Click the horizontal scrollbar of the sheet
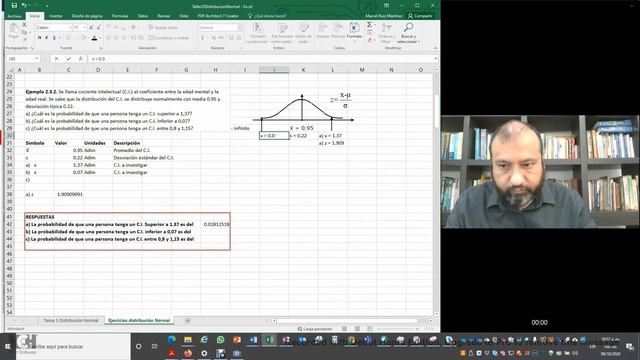Image resolution: width=640 pixels, height=360 pixels. pos(352,321)
